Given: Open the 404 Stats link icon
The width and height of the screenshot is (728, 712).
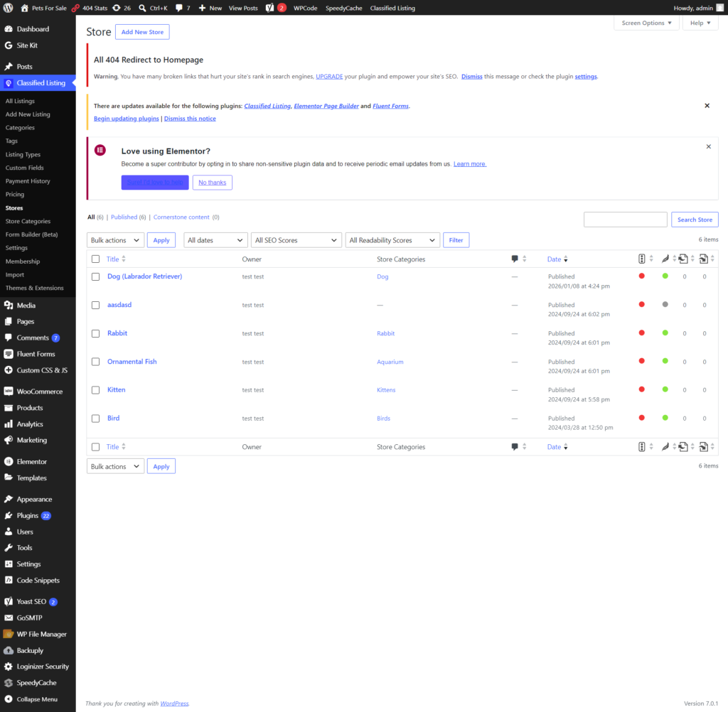Looking at the screenshot, I should [75, 8].
